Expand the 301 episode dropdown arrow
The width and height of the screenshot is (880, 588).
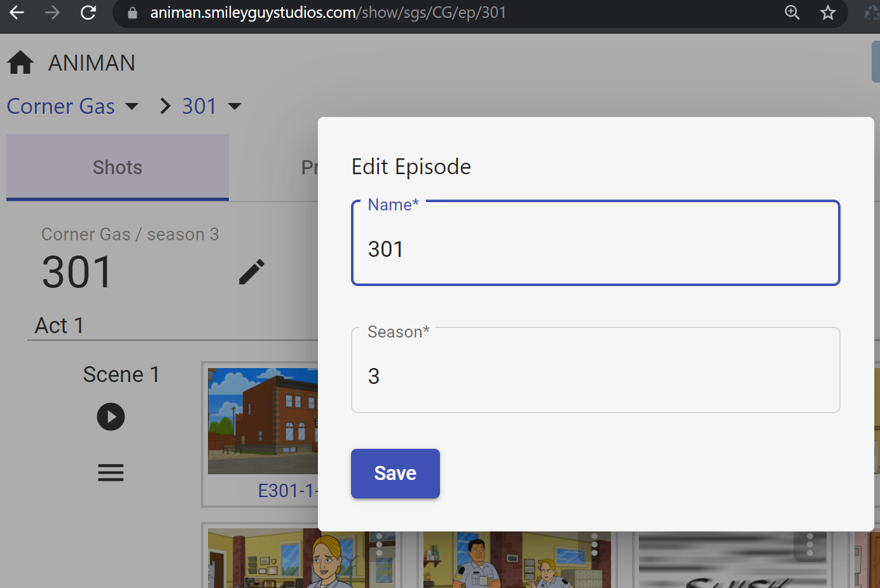tap(235, 106)
